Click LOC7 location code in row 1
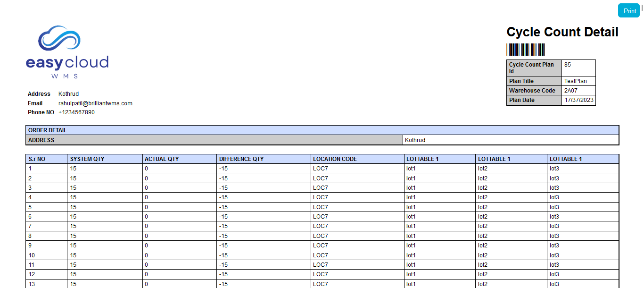 tap(320, 169)
